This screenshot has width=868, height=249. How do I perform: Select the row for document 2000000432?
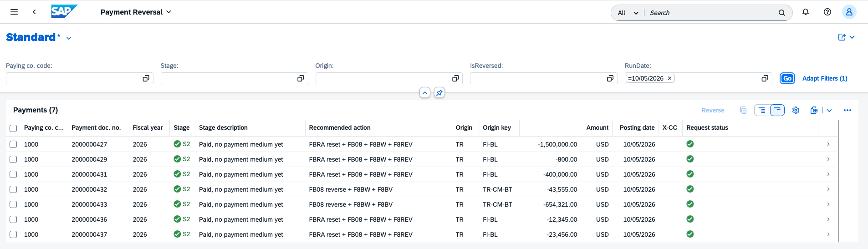point(13,189)
